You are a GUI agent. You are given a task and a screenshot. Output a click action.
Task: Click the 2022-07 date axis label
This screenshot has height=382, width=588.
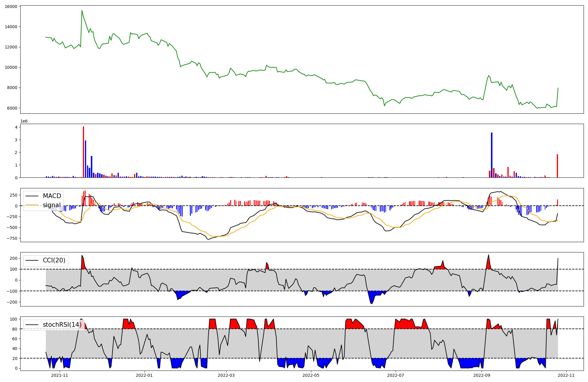[x=396, y=375]
